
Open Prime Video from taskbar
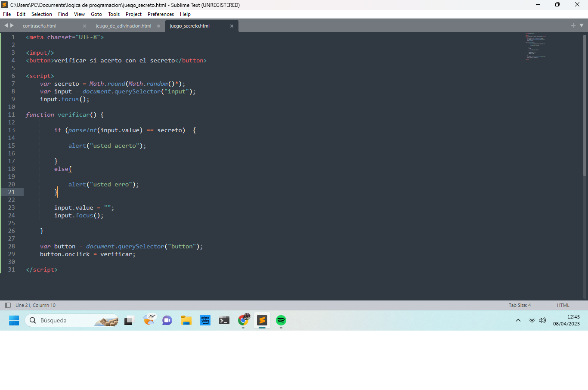205,320
